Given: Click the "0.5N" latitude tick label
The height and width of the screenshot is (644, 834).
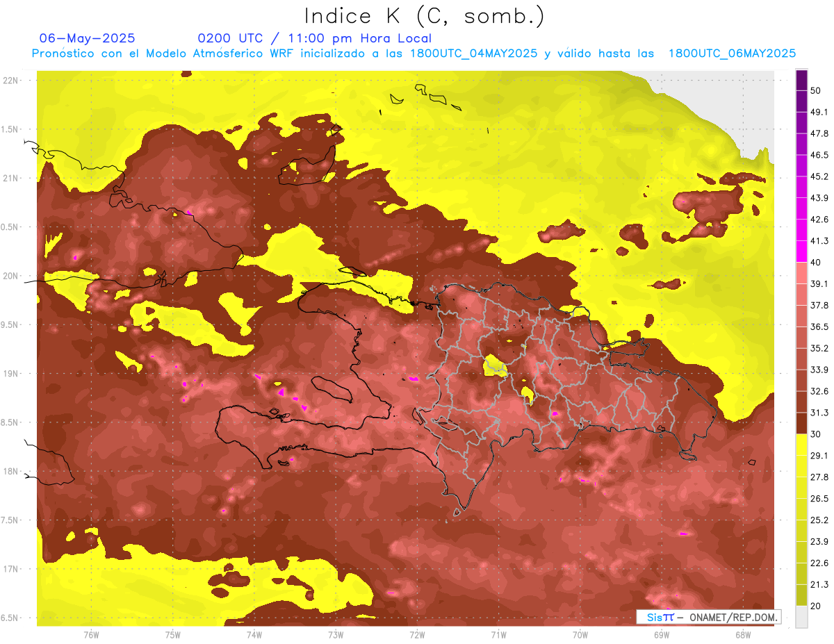Looking at the screenshot, I should pos(10,227).
